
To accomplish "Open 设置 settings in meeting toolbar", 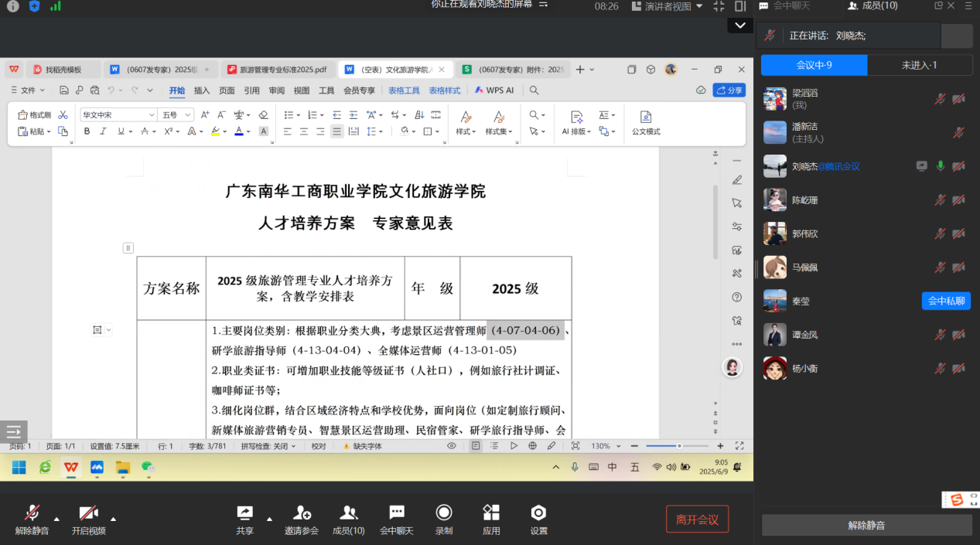I will [x=538, y=513].
